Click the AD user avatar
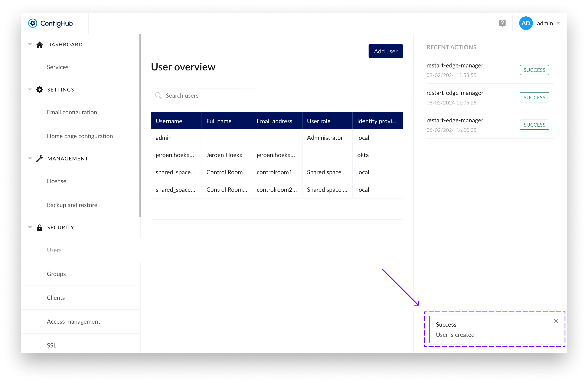 point(526,23)
